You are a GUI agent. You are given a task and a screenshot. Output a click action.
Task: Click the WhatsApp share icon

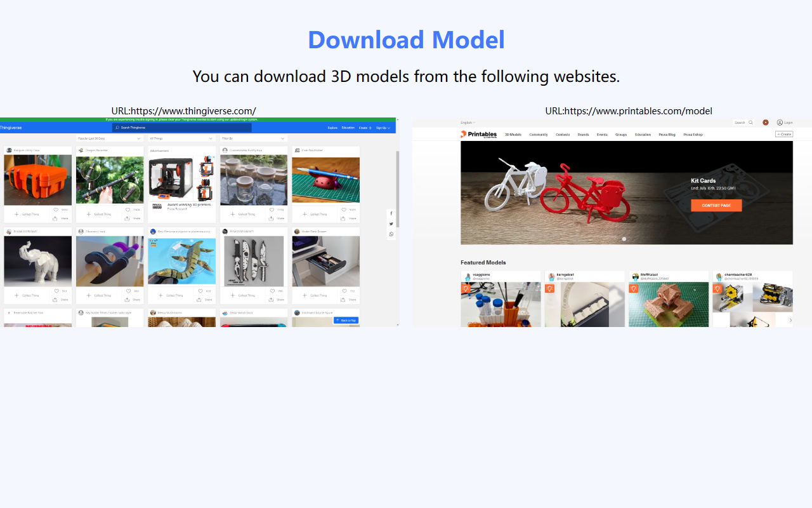[x=391, y=234]
